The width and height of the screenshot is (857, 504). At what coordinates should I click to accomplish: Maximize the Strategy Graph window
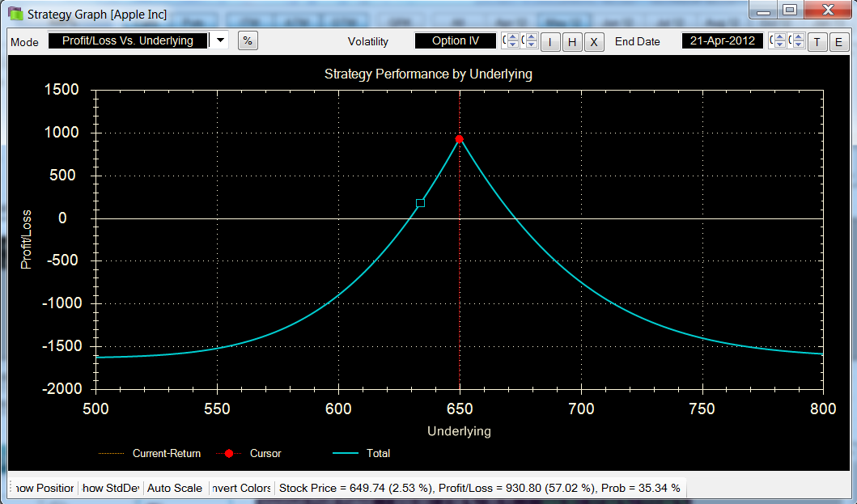(x=790, y=10)
